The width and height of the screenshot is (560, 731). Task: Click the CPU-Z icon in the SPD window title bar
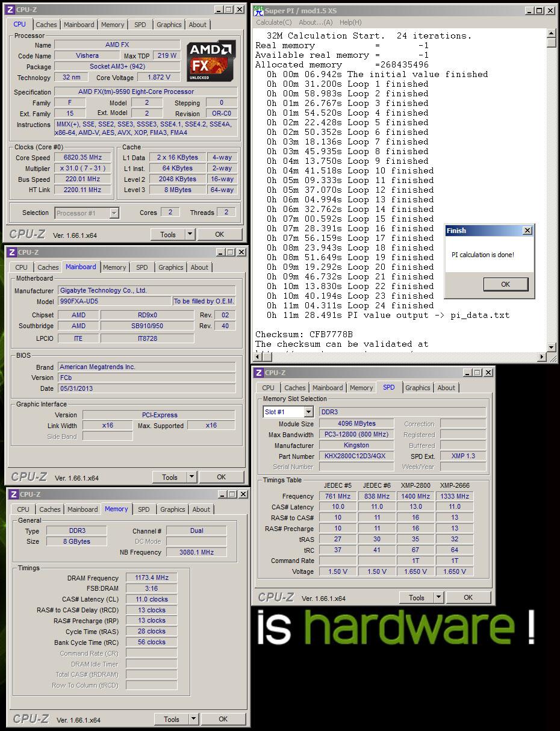pyautogui.click(x=259, y=373)
